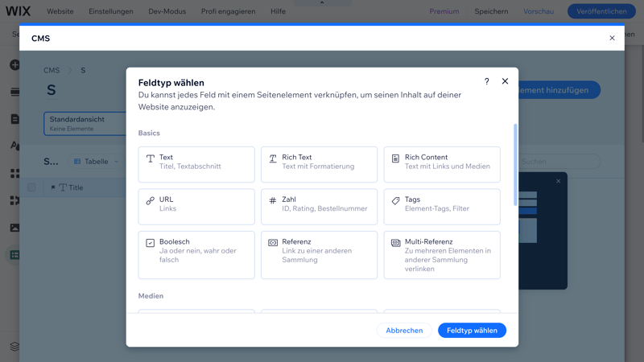Expand the Tabelle view dropdown

pyautogui.click(x=96, y=162)
